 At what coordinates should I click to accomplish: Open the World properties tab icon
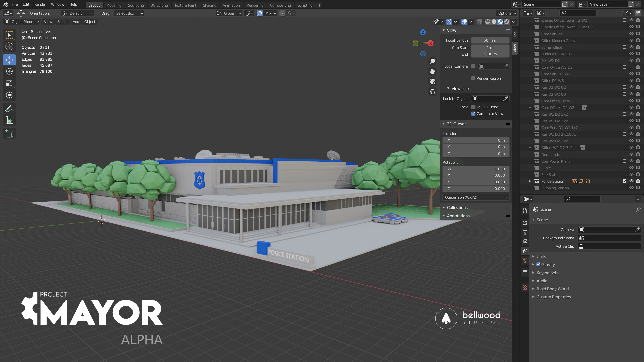[x=525, y=260]
